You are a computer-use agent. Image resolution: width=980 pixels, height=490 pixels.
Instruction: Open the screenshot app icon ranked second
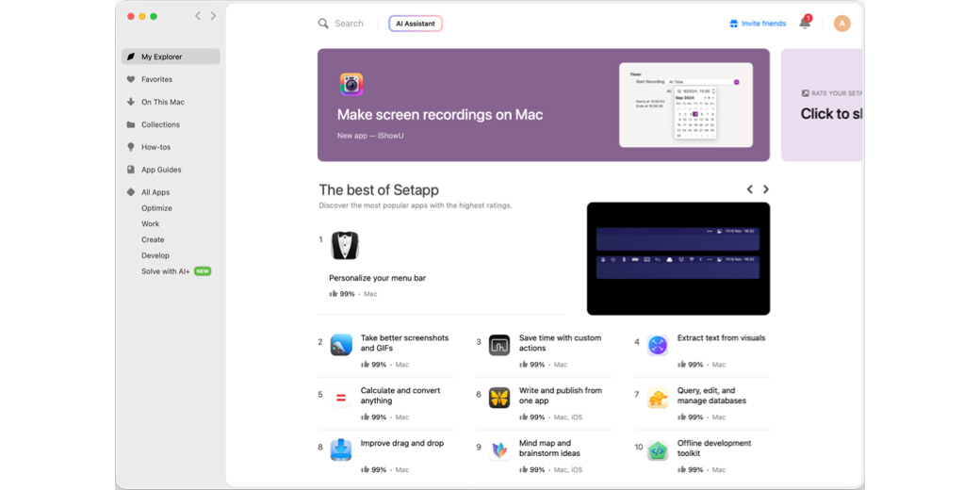point(341,345)
